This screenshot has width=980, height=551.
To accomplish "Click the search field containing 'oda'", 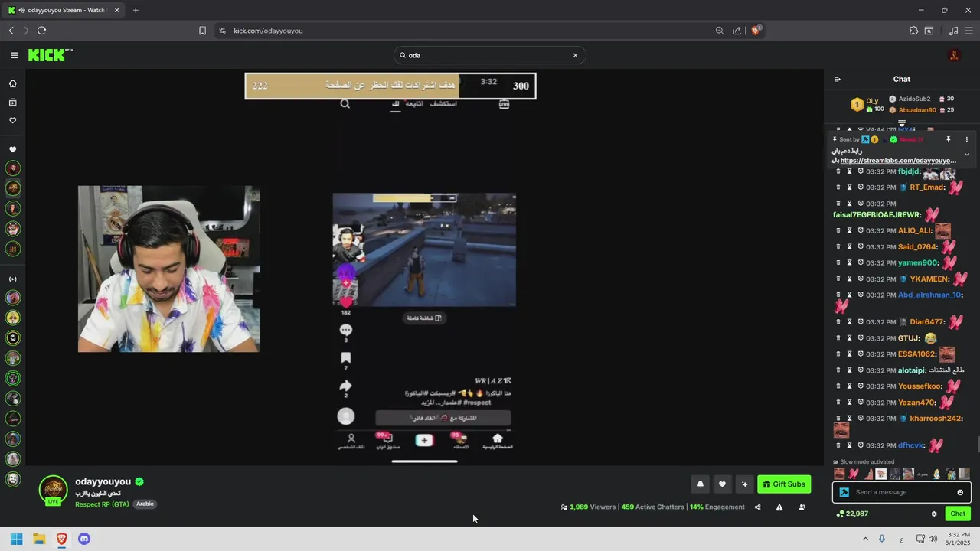I will point(489,55).
